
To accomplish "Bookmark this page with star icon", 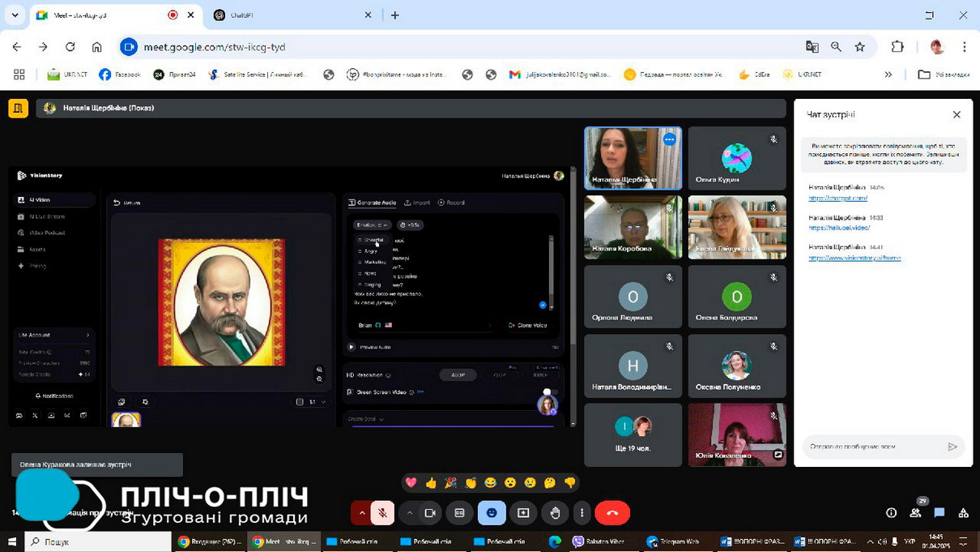I will coord(860,47).
